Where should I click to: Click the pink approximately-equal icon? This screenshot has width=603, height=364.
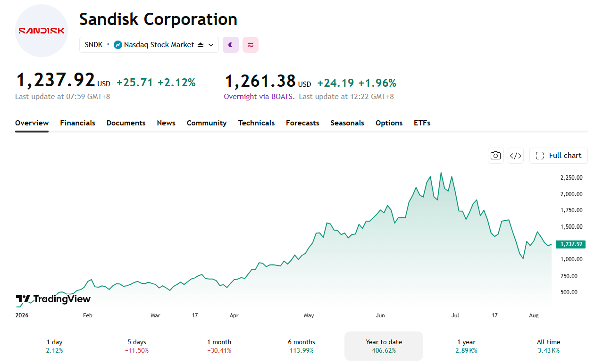(x=251, y=45)
